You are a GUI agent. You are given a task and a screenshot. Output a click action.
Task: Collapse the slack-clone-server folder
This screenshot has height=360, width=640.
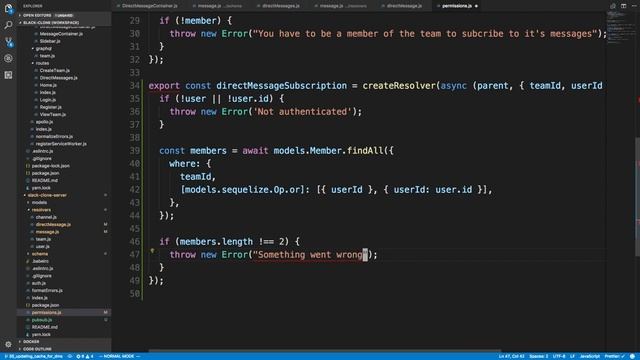pos(47,195)
